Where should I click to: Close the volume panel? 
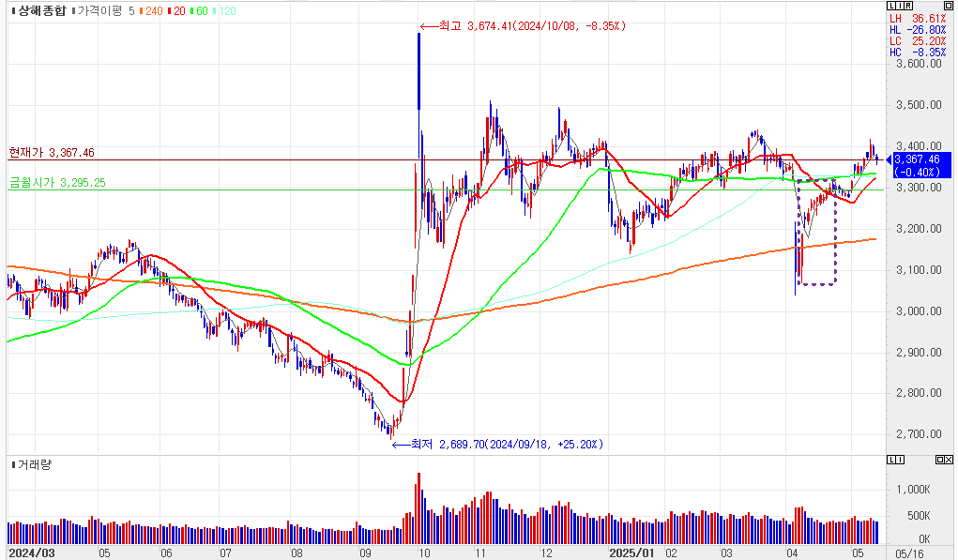coord(949,461)
